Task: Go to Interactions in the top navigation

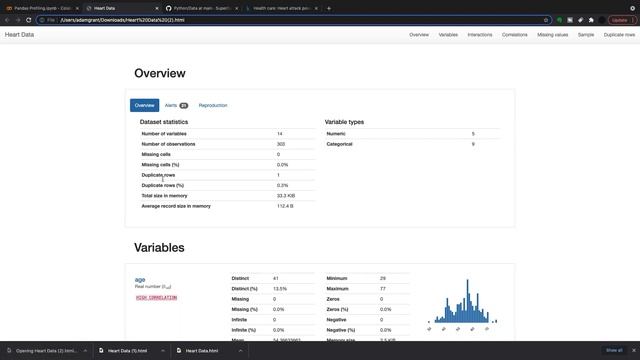Action: pyautogui.click(x=480, y=35)
